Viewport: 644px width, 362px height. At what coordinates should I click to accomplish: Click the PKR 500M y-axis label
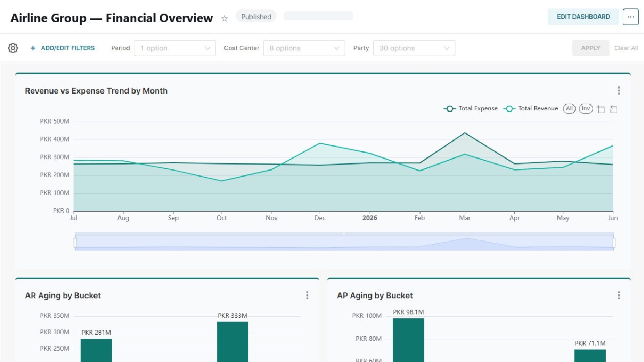(x=55, y=121)
